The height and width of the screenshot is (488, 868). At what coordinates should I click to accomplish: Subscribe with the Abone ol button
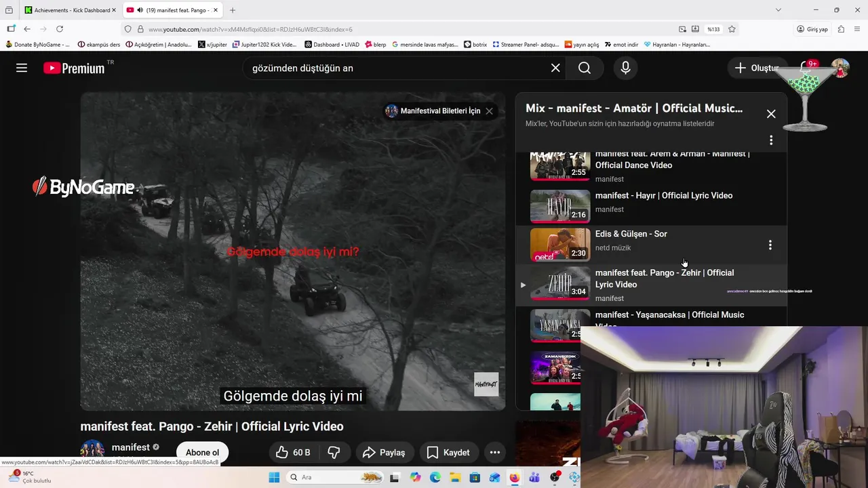click(x=202, y=452)
